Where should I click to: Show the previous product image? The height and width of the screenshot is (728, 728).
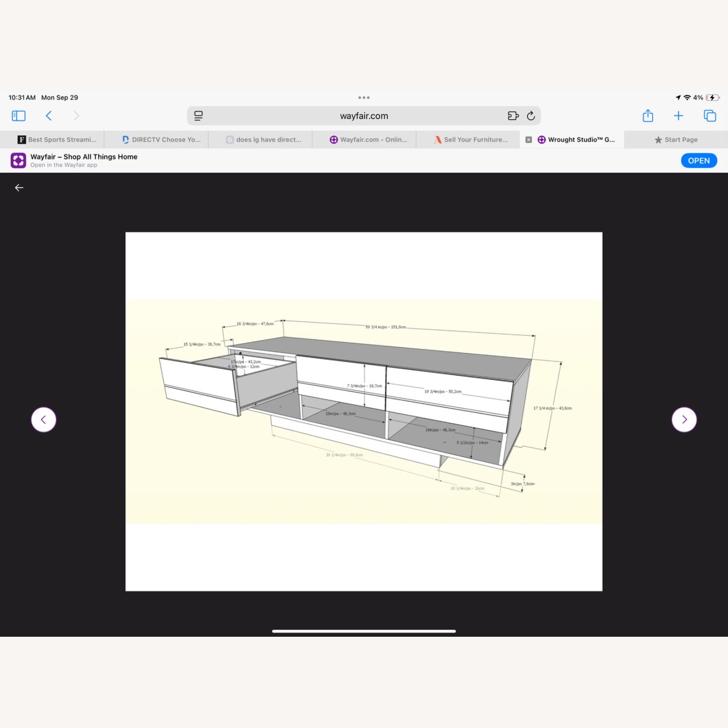[44, 420]
